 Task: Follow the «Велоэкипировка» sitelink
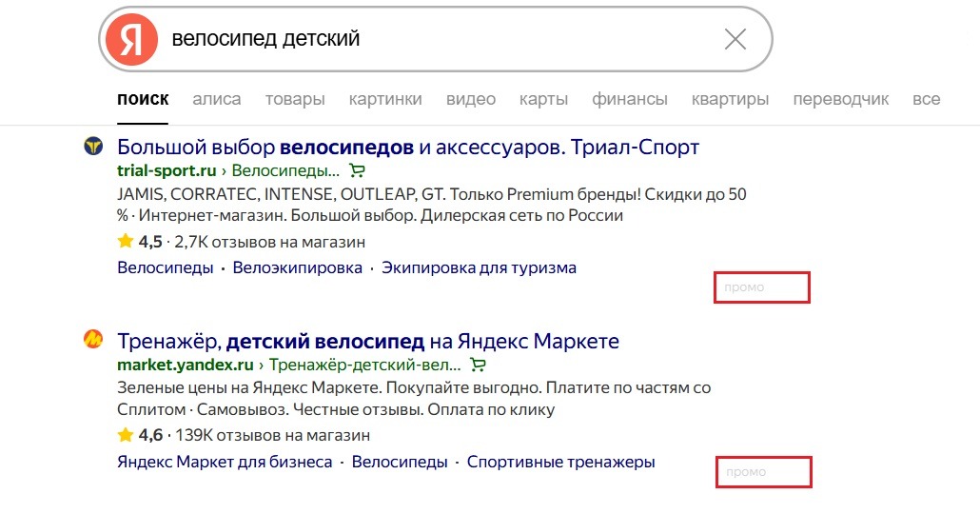point(297,268)
